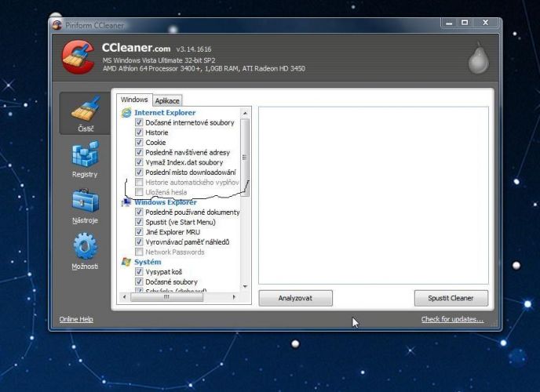Select the Internet Explorer category heading

[x=165, y=112]
